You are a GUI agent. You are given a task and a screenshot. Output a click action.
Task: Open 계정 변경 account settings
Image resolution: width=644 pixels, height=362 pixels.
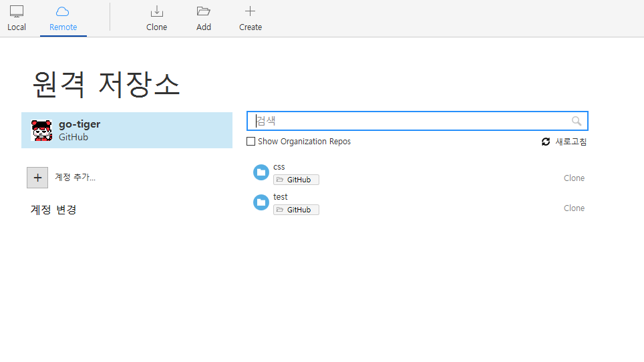tap(53, 210)
